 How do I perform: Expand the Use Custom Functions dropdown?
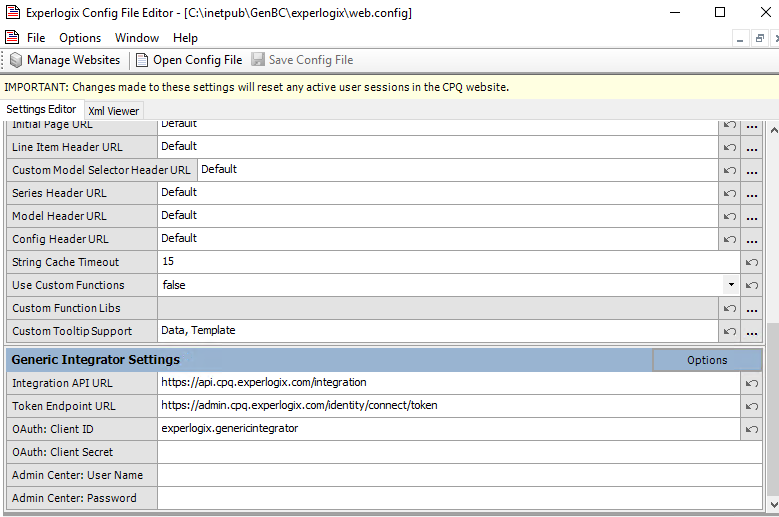[731, 285]
